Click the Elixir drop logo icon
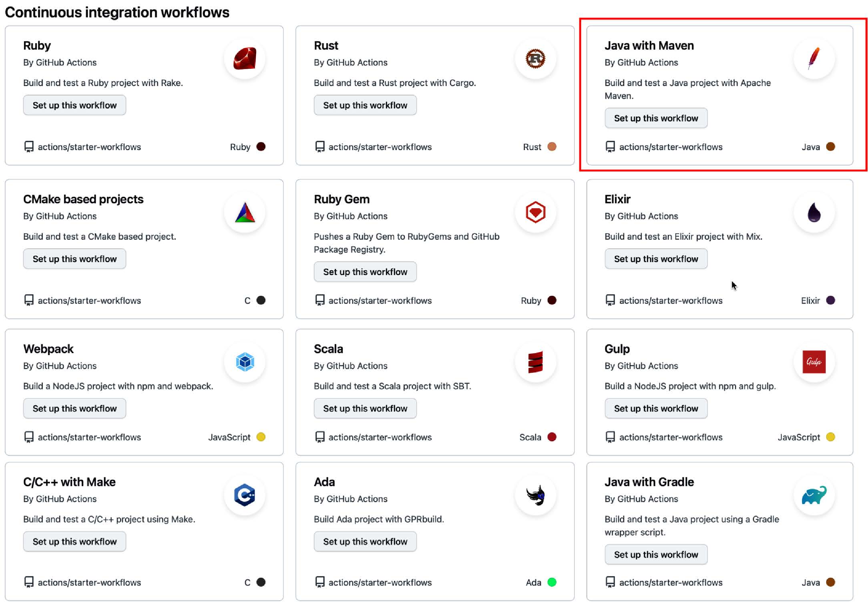This screenshot has height=605, width=868. click(814, 212)
